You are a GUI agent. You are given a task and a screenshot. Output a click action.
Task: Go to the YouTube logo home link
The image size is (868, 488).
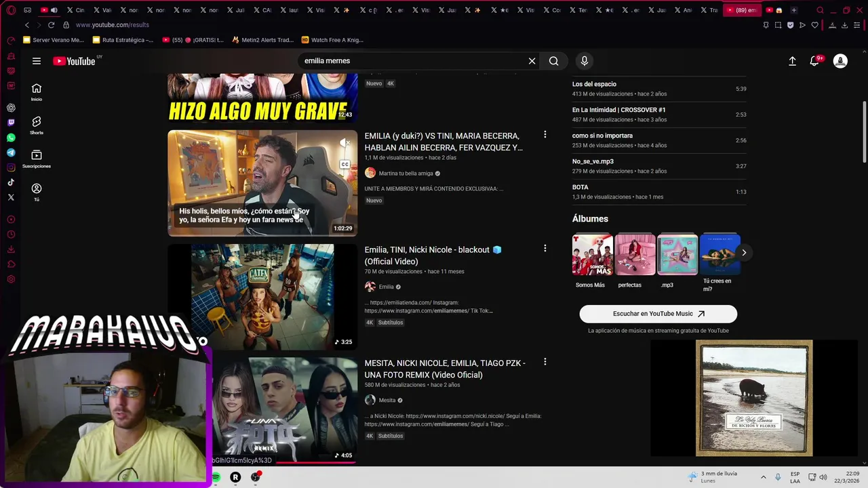click(75, 61)
